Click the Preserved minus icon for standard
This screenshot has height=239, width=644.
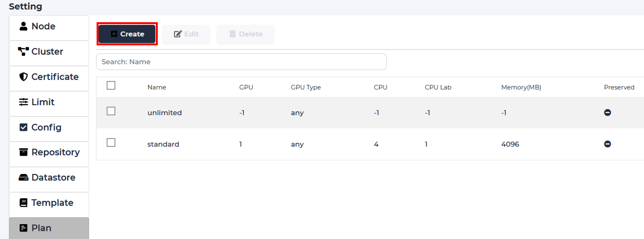[x=607, y=144]
